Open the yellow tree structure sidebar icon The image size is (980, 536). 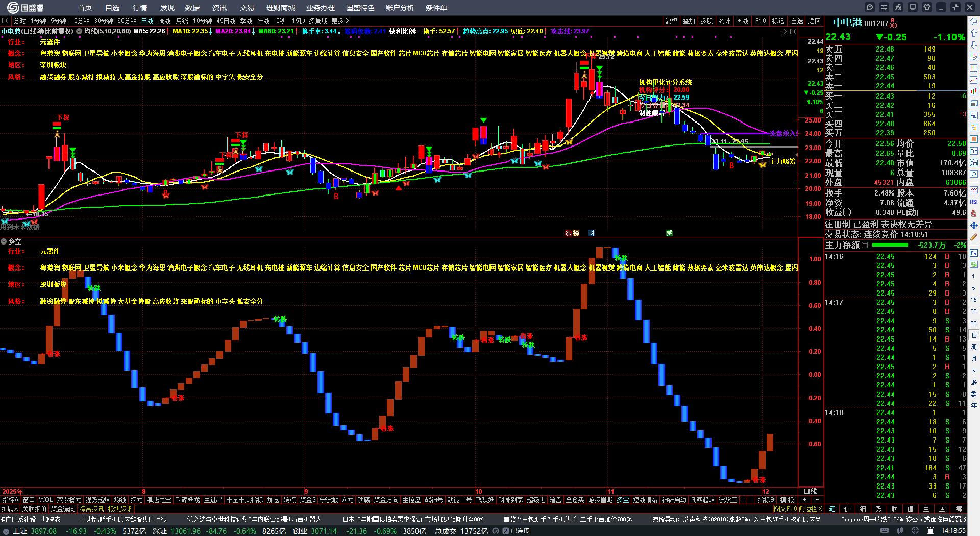click(974, 128)
